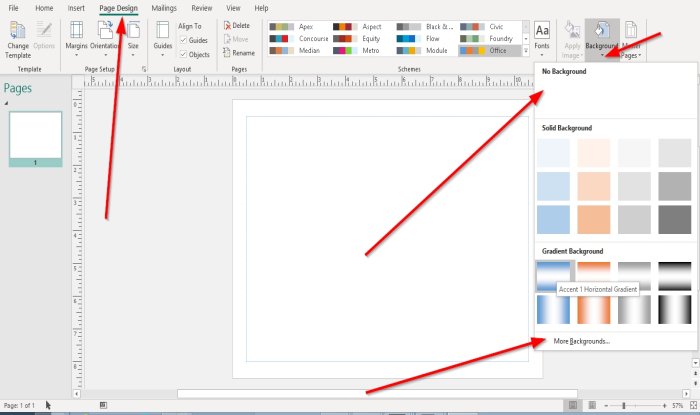Open Master Pages menu
Image resolution: width=700 pixels, height=415 pixels.
[x=631, y=40]
